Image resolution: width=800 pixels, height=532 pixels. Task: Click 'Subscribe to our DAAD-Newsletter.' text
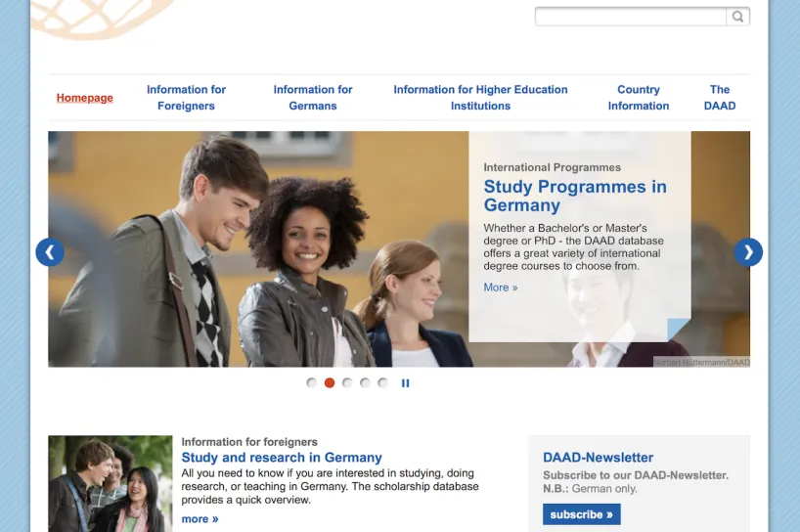(x=635, y=475)
